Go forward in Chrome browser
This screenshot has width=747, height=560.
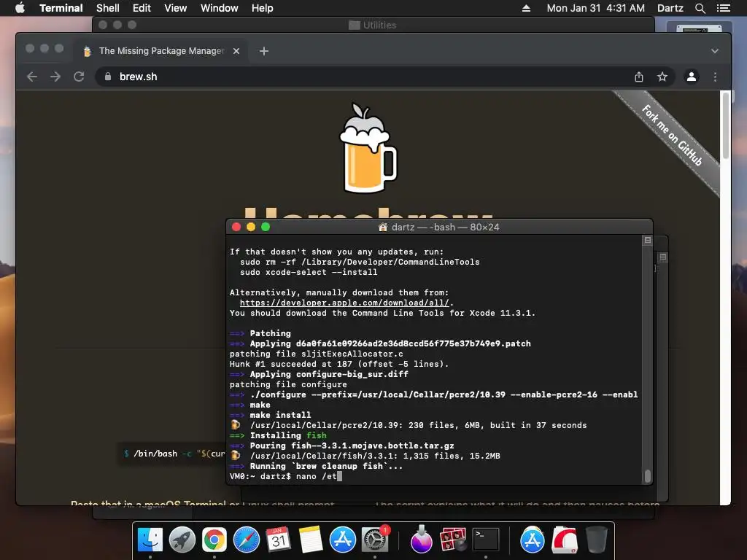55,77
